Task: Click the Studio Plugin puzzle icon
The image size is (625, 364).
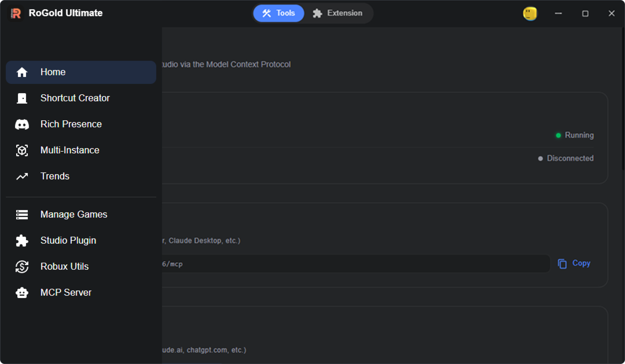Action: (x=22, y=241)
